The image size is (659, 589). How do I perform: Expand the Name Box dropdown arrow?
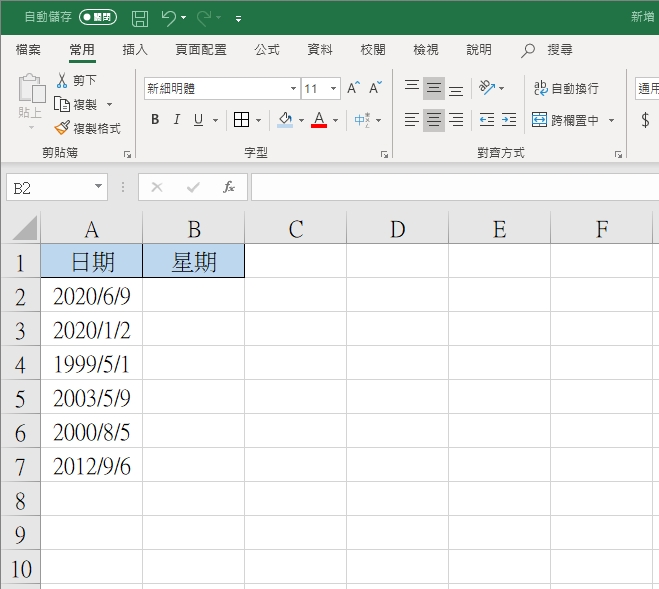(98, 187)
